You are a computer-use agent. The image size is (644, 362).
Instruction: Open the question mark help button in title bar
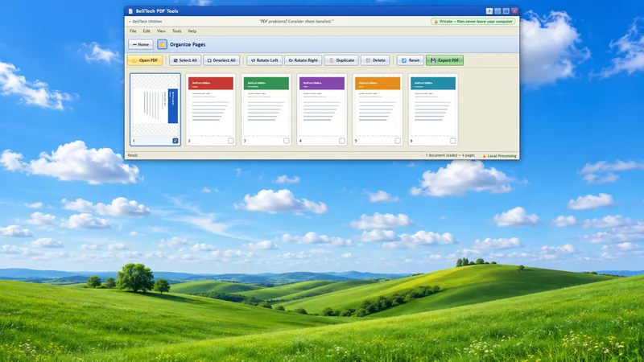(489, 11)
